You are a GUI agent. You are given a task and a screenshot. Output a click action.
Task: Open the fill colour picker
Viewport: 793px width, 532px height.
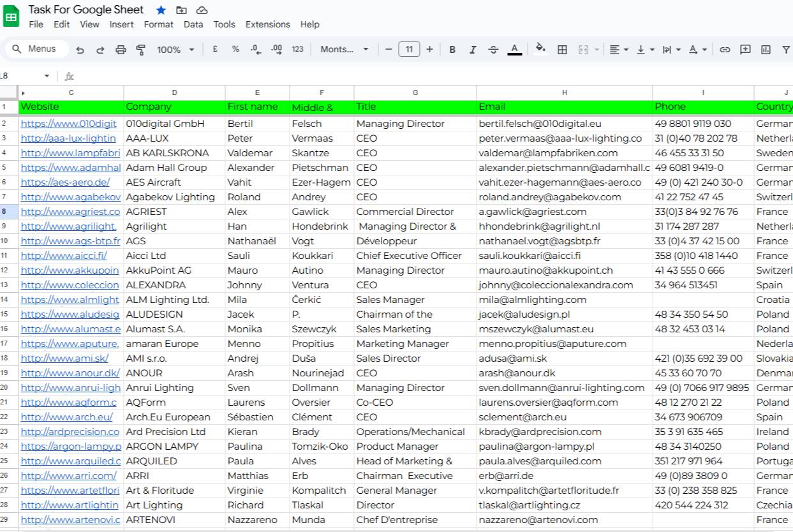tap(540, 49)
